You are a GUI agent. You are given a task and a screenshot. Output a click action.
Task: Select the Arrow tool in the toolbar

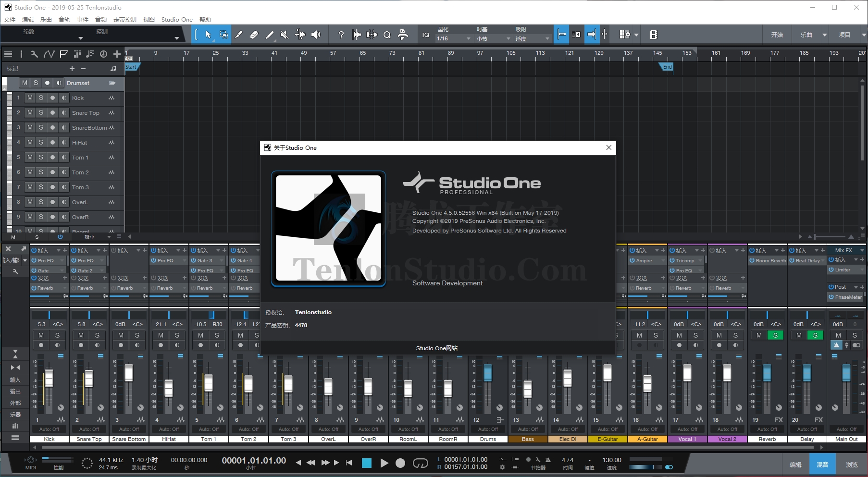click(x=208, y=35)
